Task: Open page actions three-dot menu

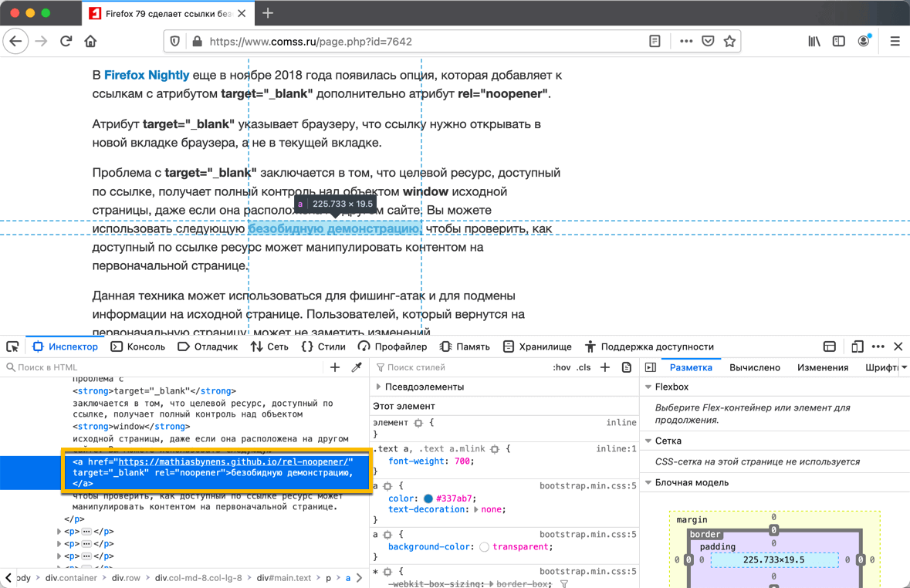Action: (686, 41)
